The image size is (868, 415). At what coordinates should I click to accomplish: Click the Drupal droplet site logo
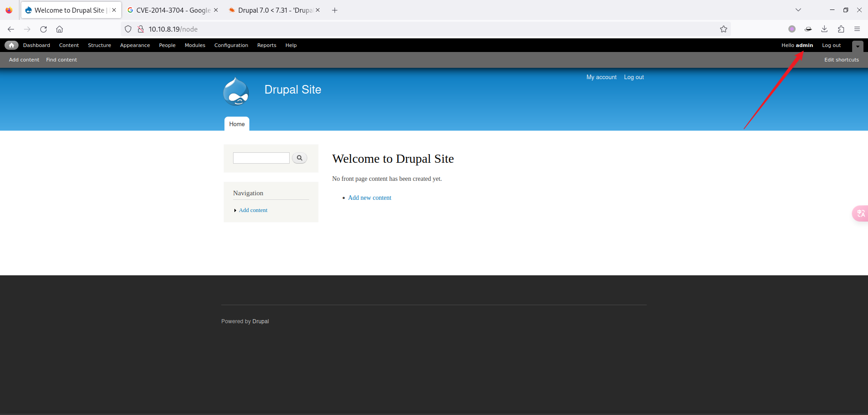click(x=236, y=91)
